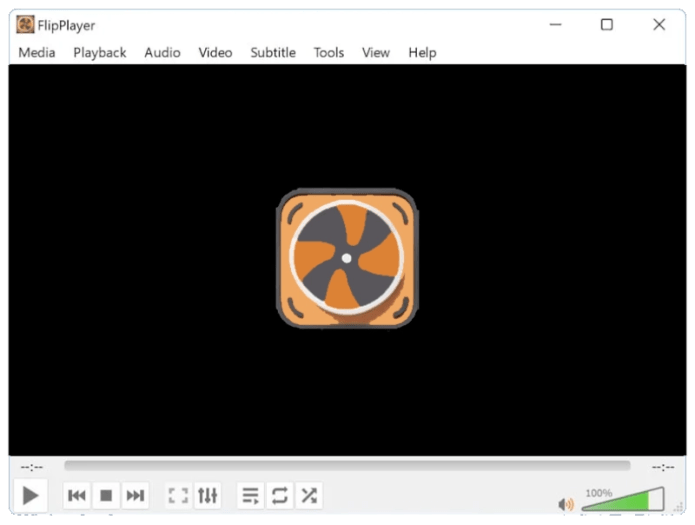
Task: Open the Media menu
Action: coord(37,52)
